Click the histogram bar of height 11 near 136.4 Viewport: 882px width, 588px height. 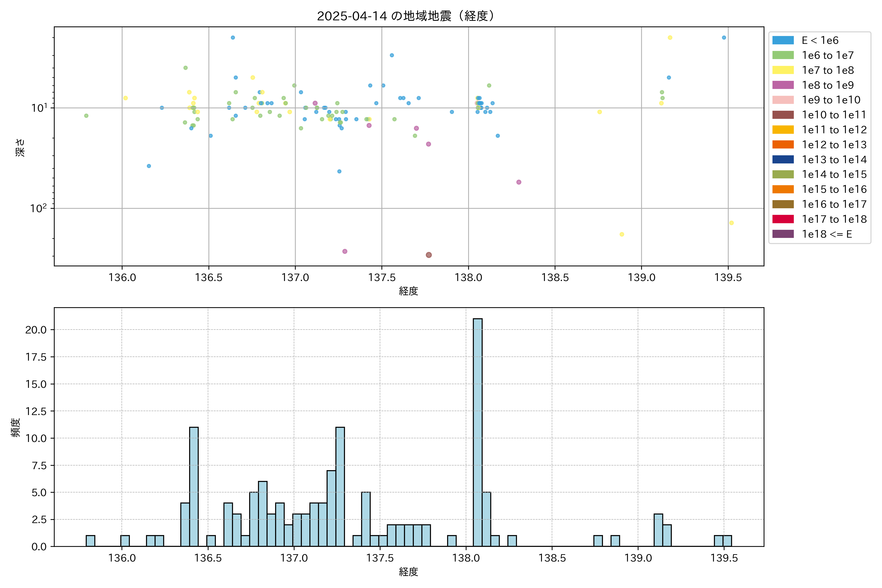[x=194, y=486]
